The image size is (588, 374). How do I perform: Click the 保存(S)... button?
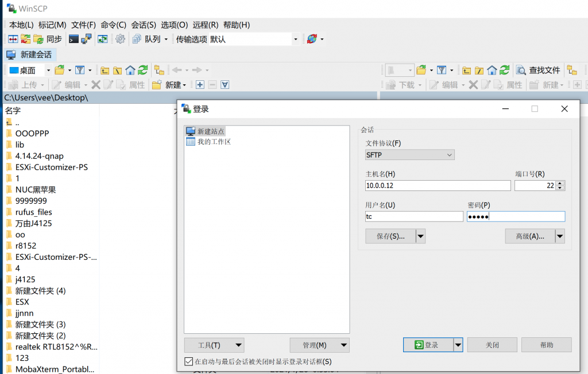[x=390, y=236]
